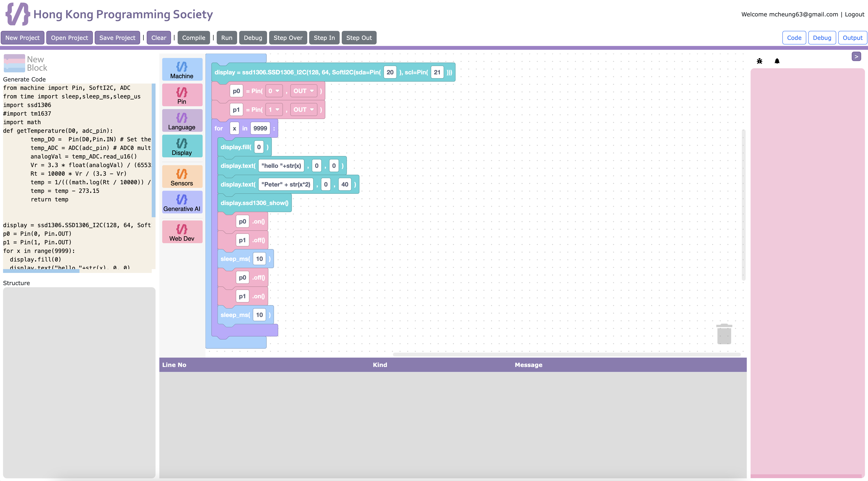Viewport: 868px width, 481px height.
Task: Click the scl pin field showing 21
Action: point(437,72)
